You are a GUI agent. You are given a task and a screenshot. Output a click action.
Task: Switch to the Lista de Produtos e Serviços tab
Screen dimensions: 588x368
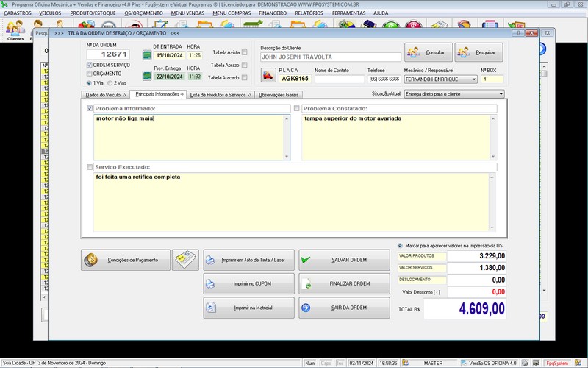220,95
